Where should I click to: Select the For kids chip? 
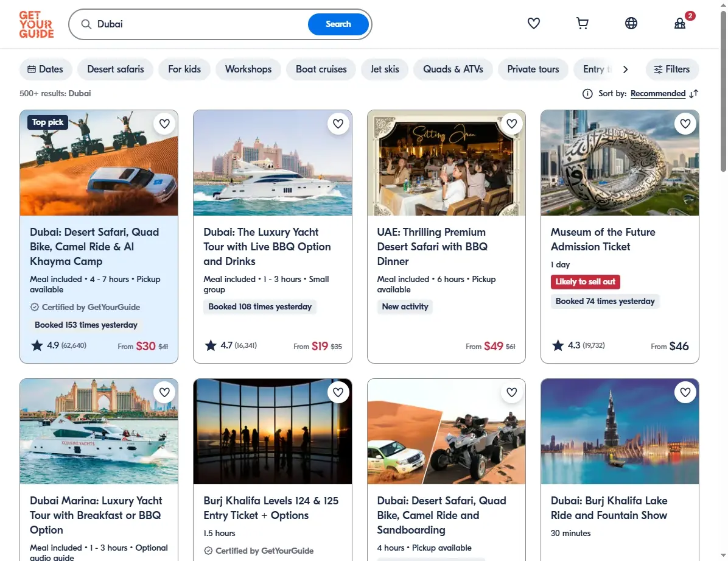click(184, 69)
